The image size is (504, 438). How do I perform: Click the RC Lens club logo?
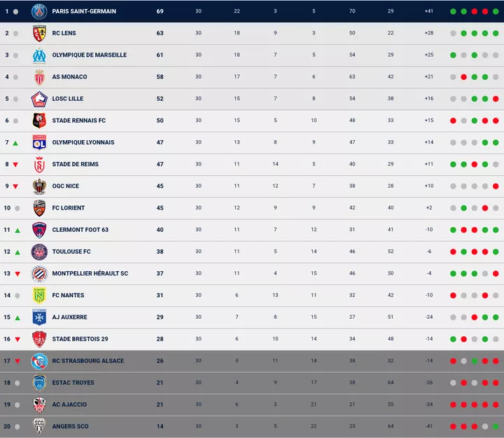pos(38,33)
